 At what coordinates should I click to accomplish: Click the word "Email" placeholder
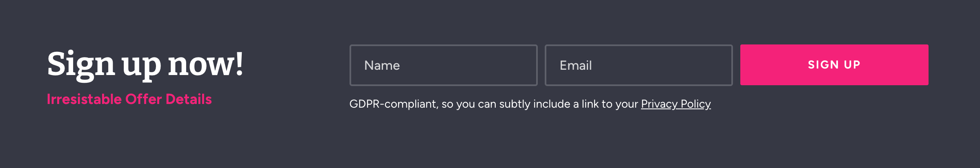point(576,65)
